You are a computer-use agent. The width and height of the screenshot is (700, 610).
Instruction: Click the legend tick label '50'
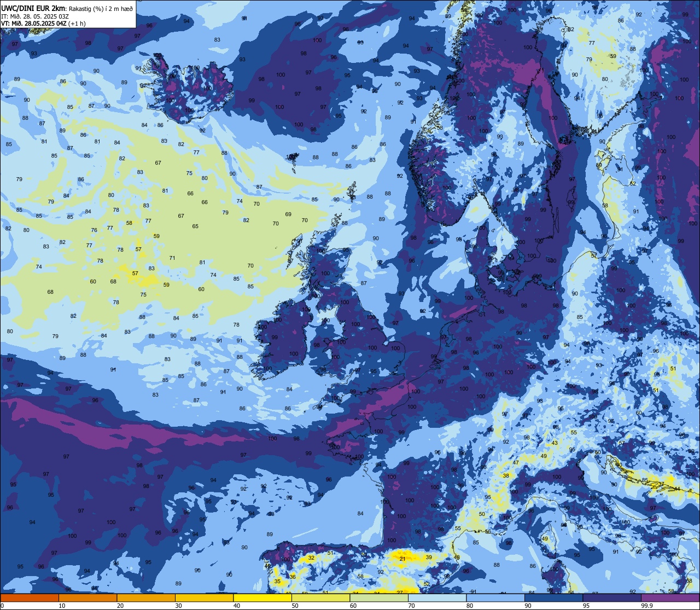click(295, 606)
